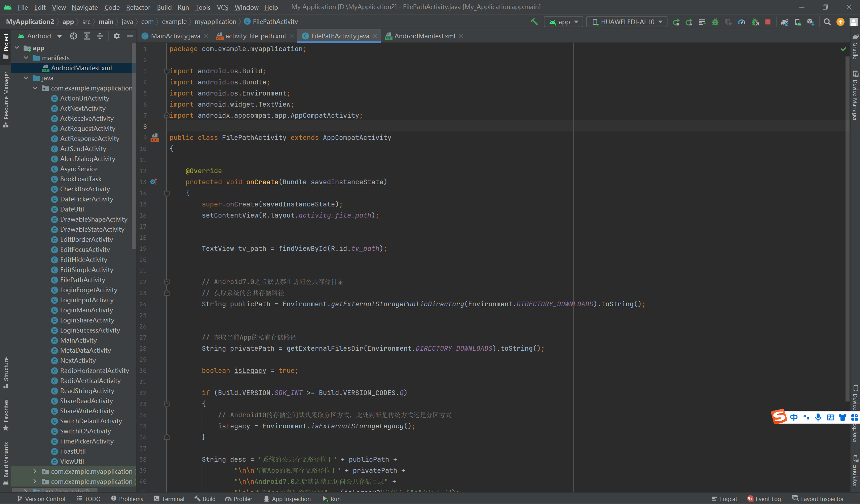Screen dimensions: 860x504
Task: Open the Refactor menu
Action: 138,7
